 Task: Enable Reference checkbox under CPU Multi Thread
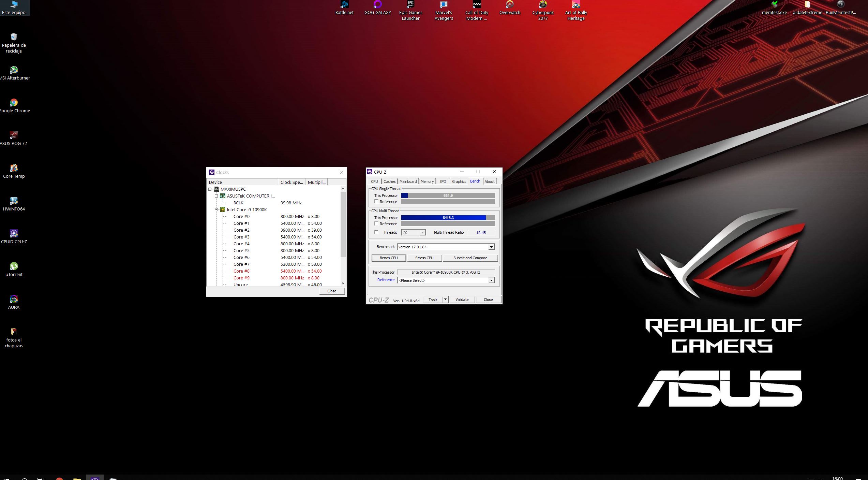pos(376,224)
